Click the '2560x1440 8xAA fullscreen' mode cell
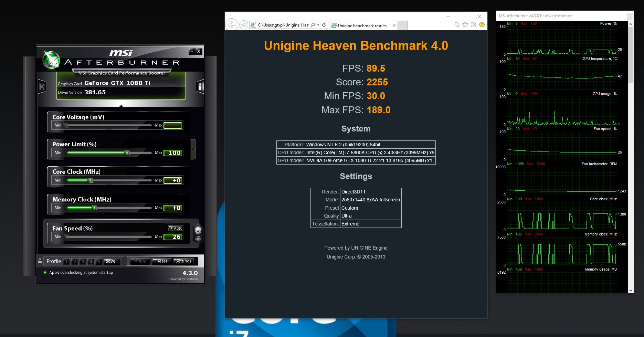Screen dimensions: 644x337 pyautogui.click(x=371, y=200)
